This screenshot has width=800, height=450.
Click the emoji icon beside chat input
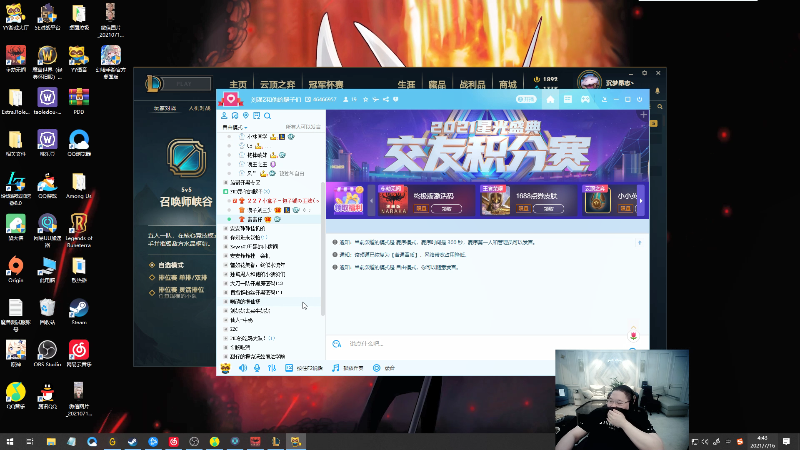[337, 344]
